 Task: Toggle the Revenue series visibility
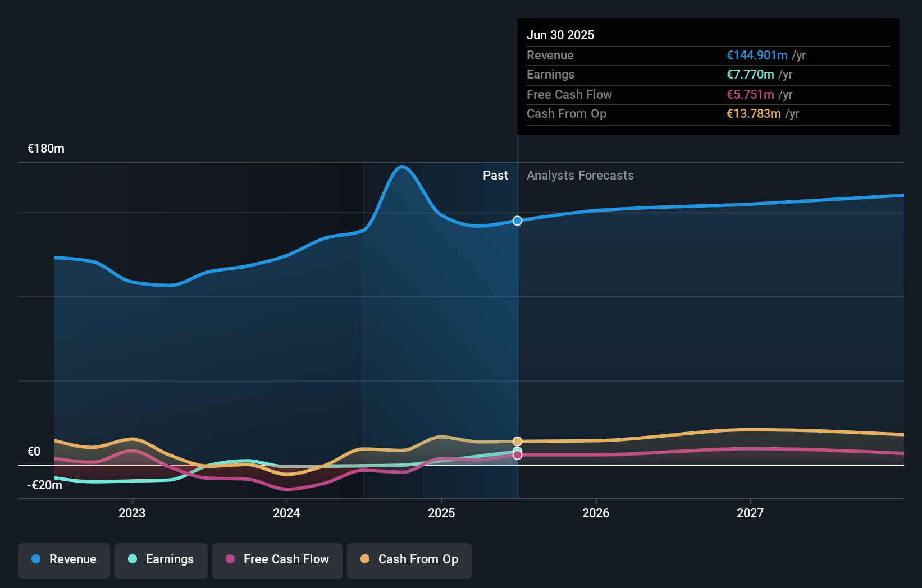[x=63, y=559]
